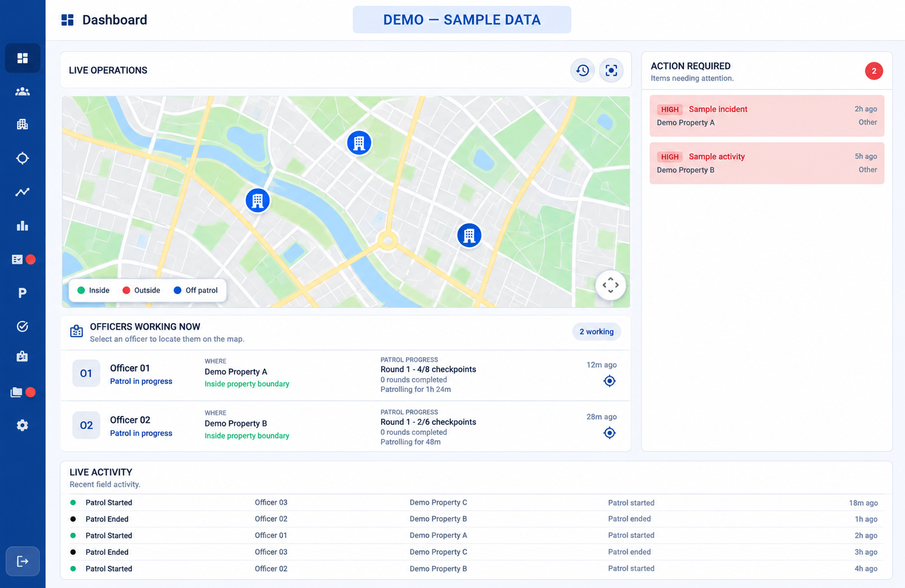Click the logout button at sidebar bottom

click(23, 561)
